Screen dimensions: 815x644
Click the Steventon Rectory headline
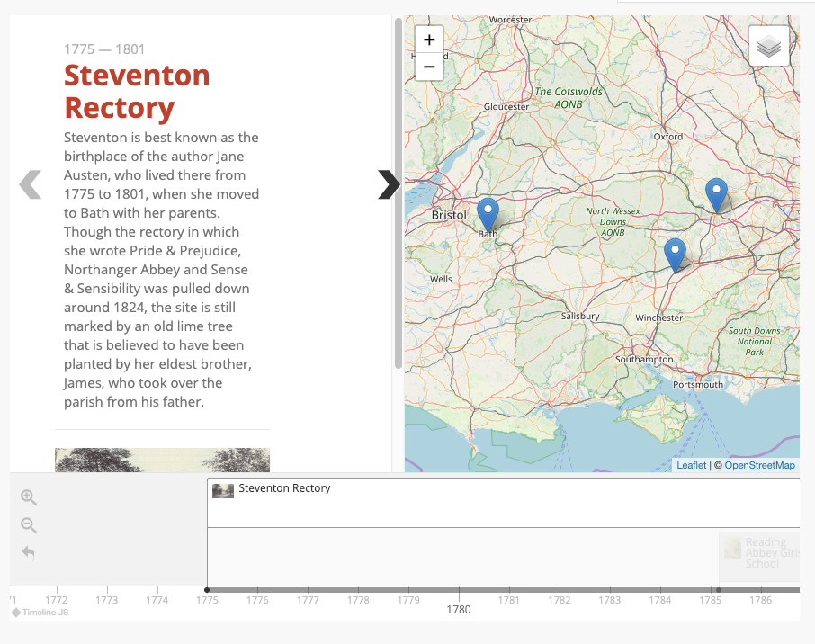pos(137,92)
